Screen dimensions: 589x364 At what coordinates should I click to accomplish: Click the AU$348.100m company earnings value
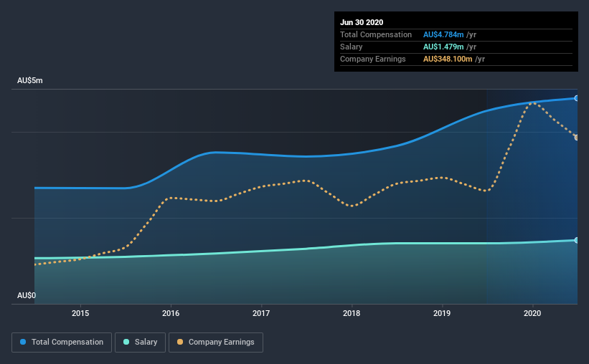point(448,59)
